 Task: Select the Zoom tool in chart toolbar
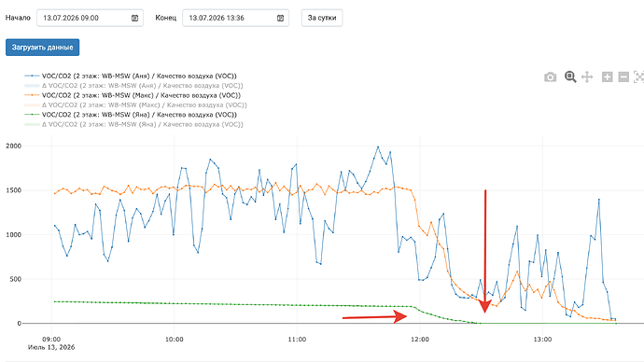pos(570,77)
